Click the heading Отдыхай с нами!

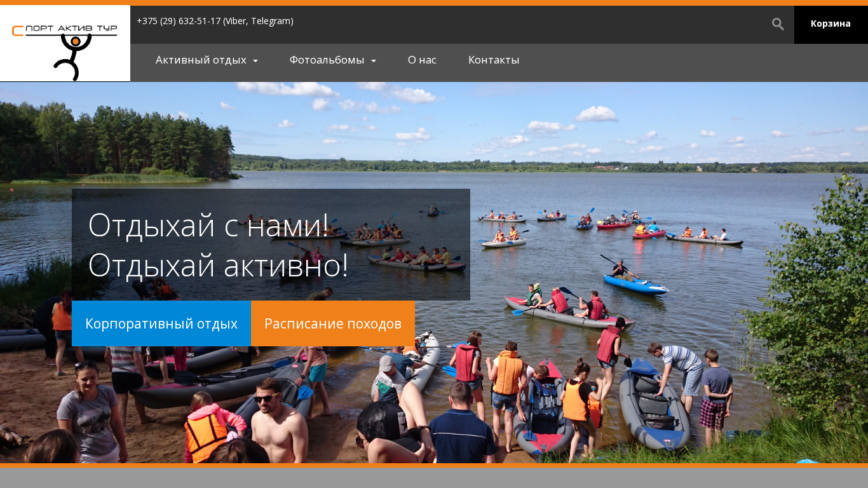[208, 225]
